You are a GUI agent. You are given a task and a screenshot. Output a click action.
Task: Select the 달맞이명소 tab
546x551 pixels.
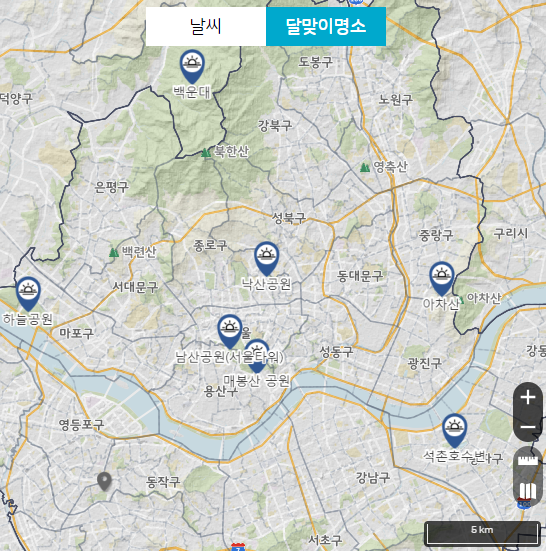(326, 26)
